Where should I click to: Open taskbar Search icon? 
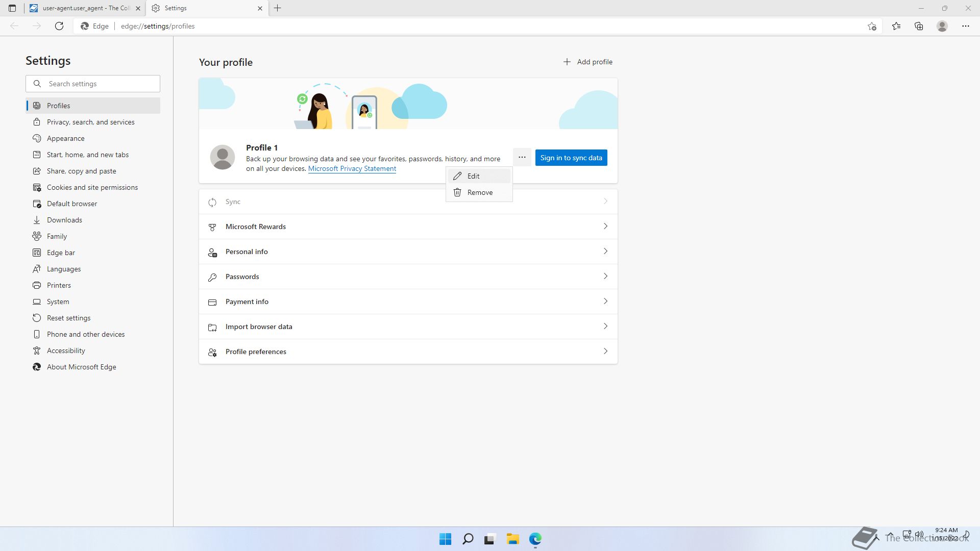click(468, 539)
